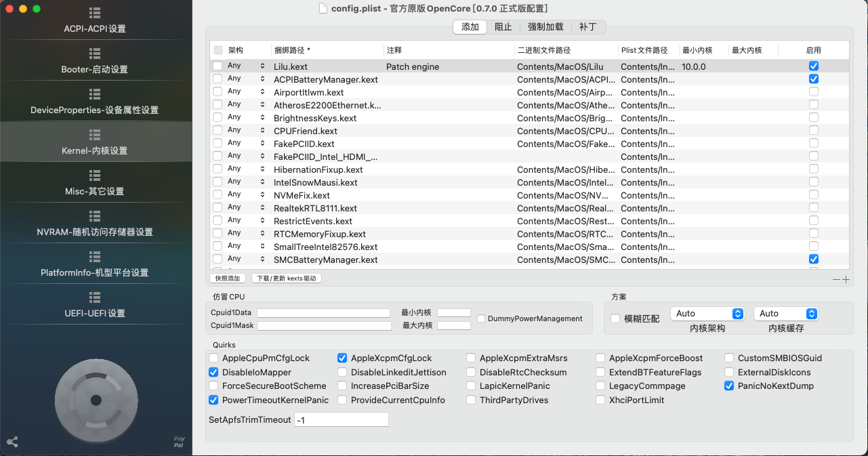868x456 pixels.
Task: Uncheck PowerTimeoutKernelPanic quirk
Action: pyautogui.click(x=213, y=400)
